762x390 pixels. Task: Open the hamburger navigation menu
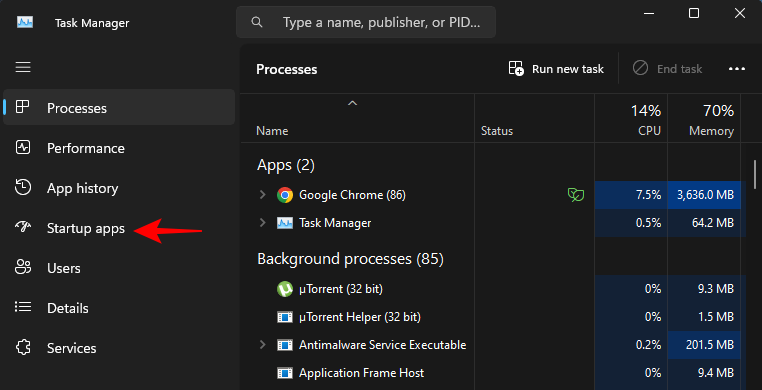[23, 67]
